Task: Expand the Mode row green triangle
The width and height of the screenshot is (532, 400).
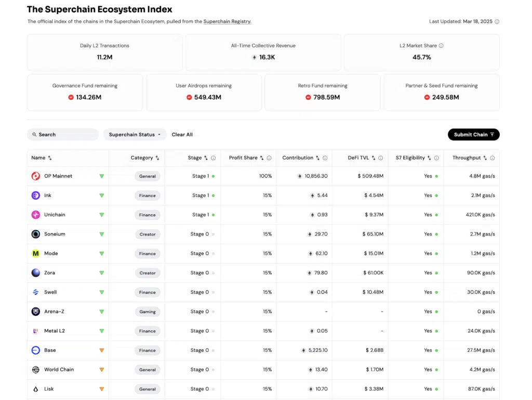Action: pos(101,254)
